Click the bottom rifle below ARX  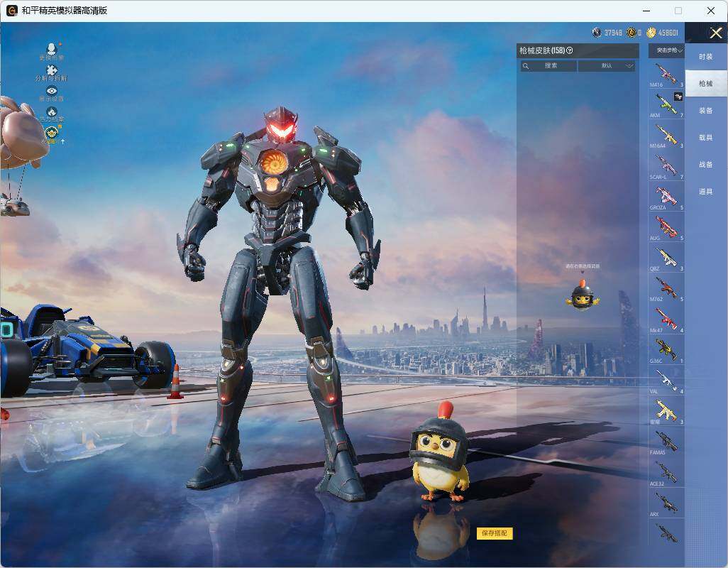click(666, 532)
